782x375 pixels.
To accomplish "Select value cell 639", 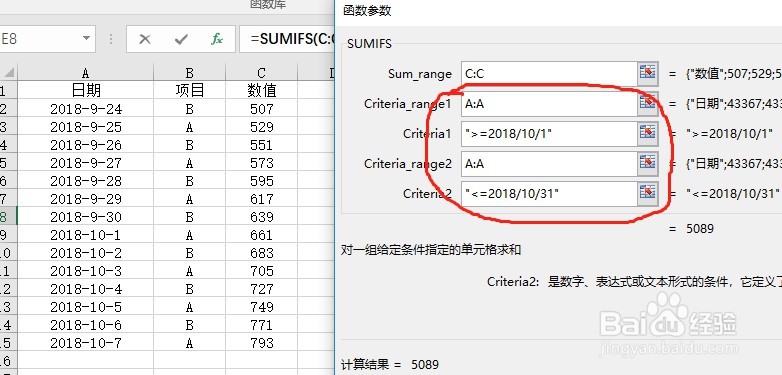I will pyautogui.click(x=261, y=216).
